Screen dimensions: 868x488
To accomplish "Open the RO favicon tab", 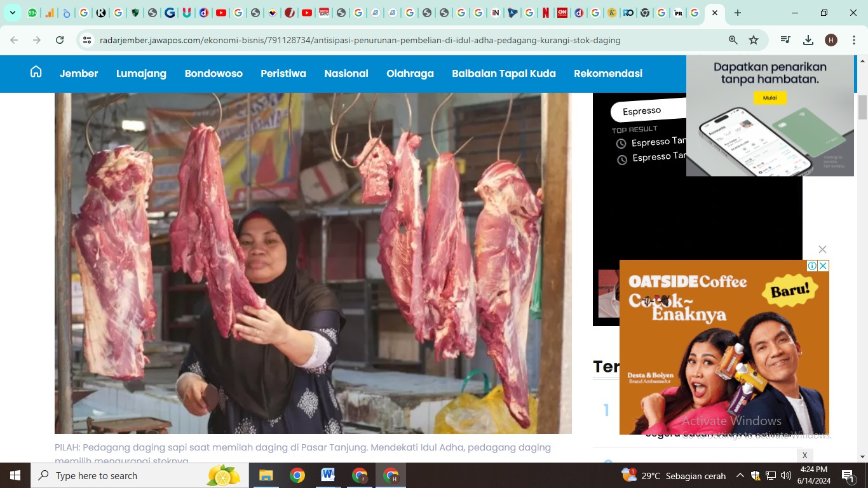I will pos(628,13).
